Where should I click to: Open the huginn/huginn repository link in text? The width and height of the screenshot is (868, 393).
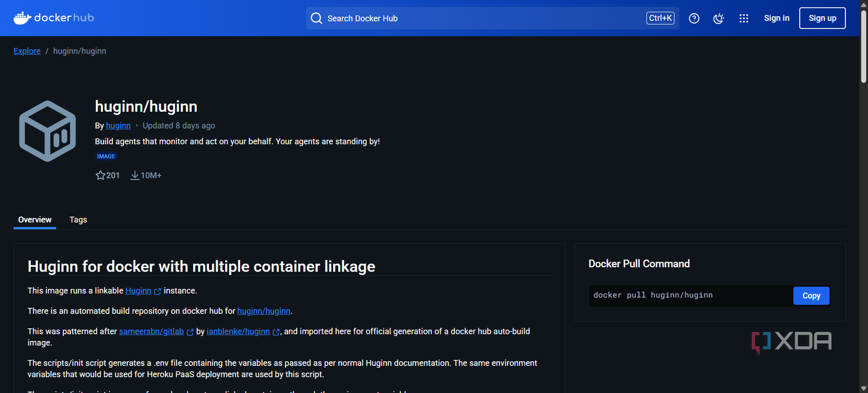[x=264, y=311]
